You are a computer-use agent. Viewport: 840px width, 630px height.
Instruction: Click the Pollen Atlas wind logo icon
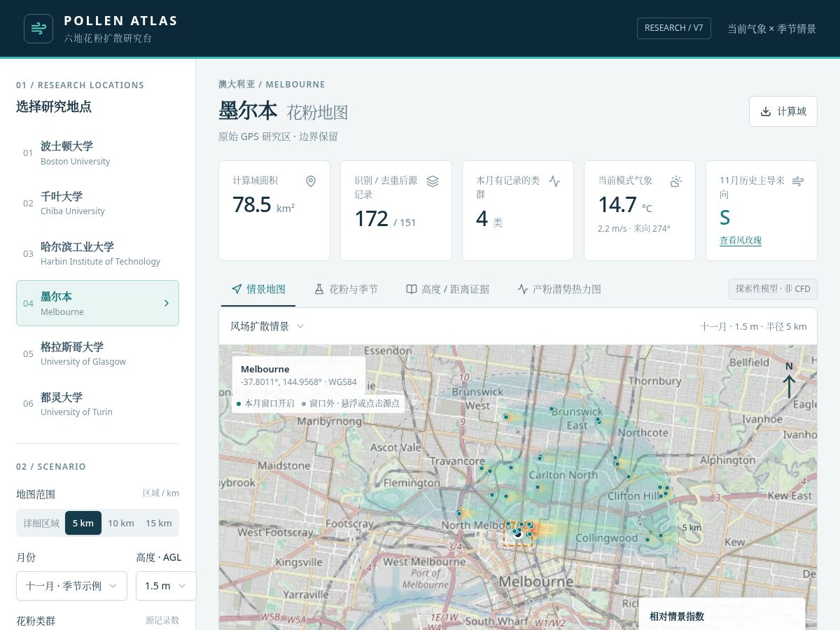coord(38,29)
